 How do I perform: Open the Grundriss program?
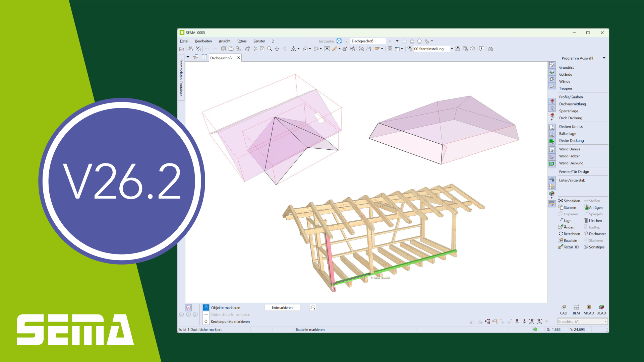(x=567, y=67)
